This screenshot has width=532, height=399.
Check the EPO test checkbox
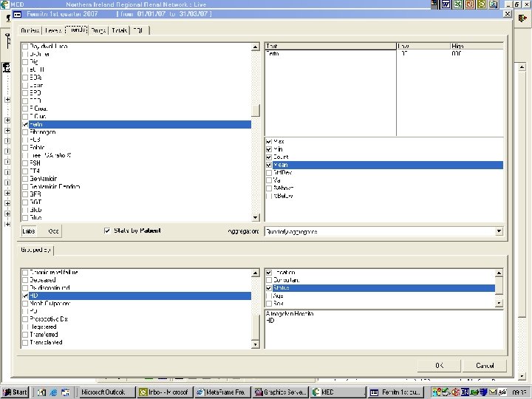pyautogui.click(x=25, y=93)
